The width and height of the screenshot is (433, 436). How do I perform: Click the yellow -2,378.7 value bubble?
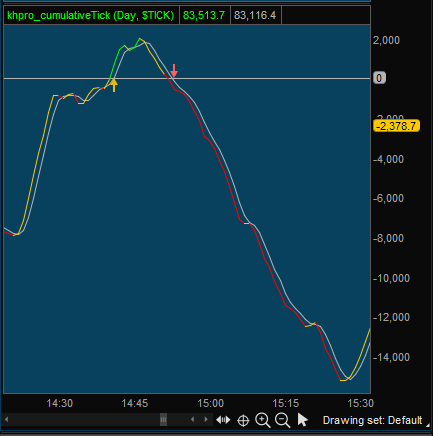pyautogui.click(x=396, y=126)
